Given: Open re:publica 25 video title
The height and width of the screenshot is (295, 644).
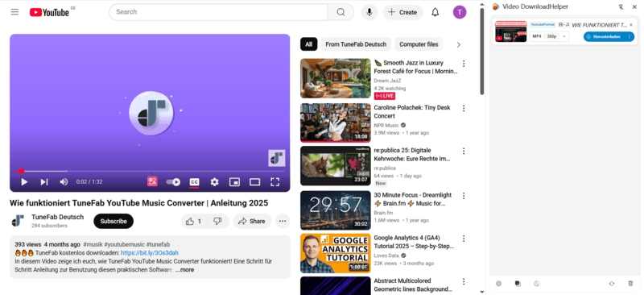Looking at the screenshot, I should pyautogui.click(x=412, y=154).
